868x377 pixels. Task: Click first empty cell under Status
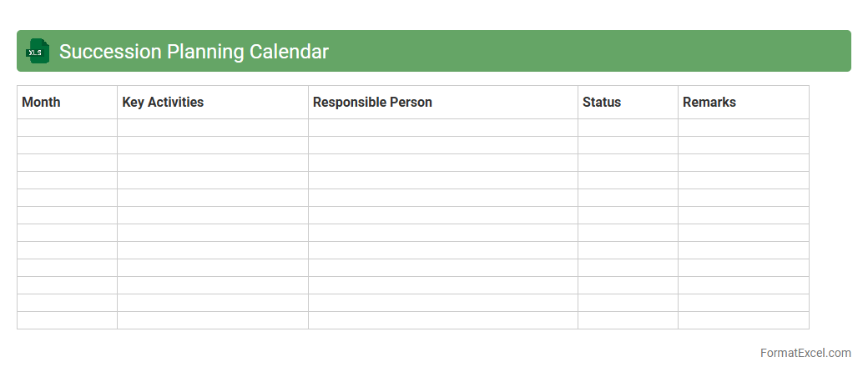click(628, 128)
